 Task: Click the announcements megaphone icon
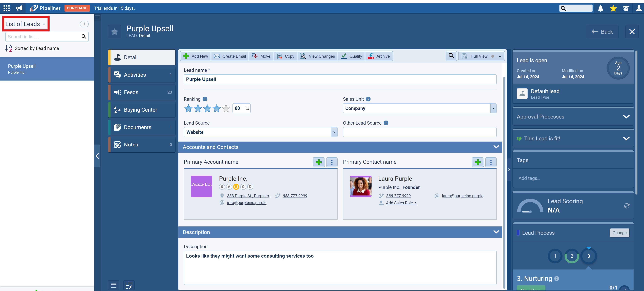pyautogui.click(x=19, y=8)
